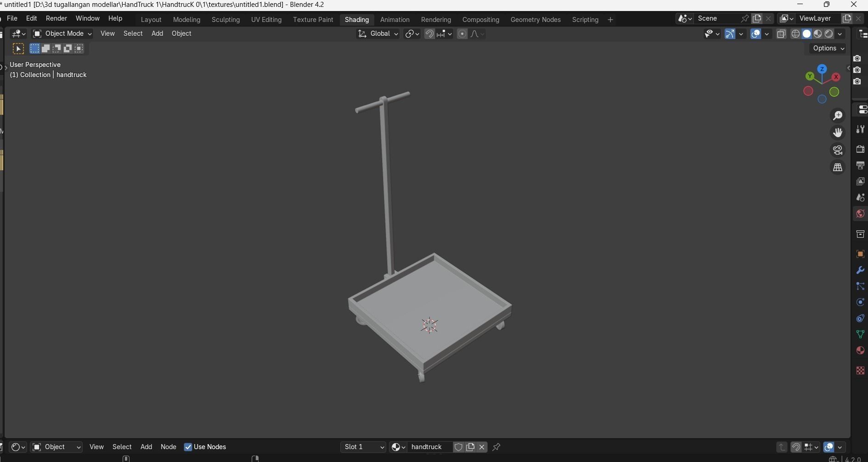868x462 pixels.
Task: Open the Texture properties checker tab
Action: click(x=860, y=370)
